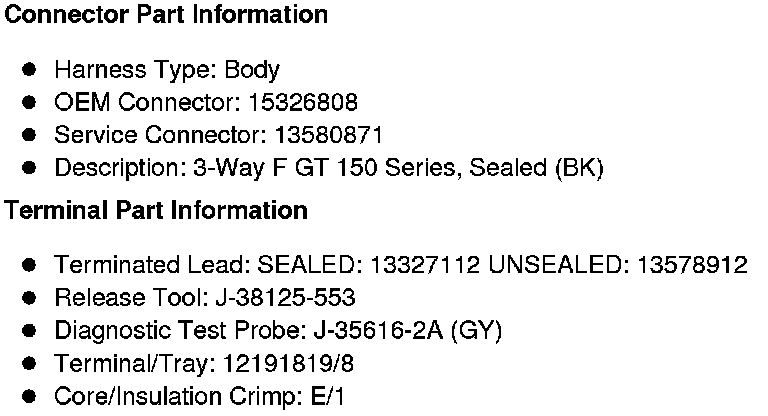Click the bullet beside Core/Insulation Crimp

(30, 396)
